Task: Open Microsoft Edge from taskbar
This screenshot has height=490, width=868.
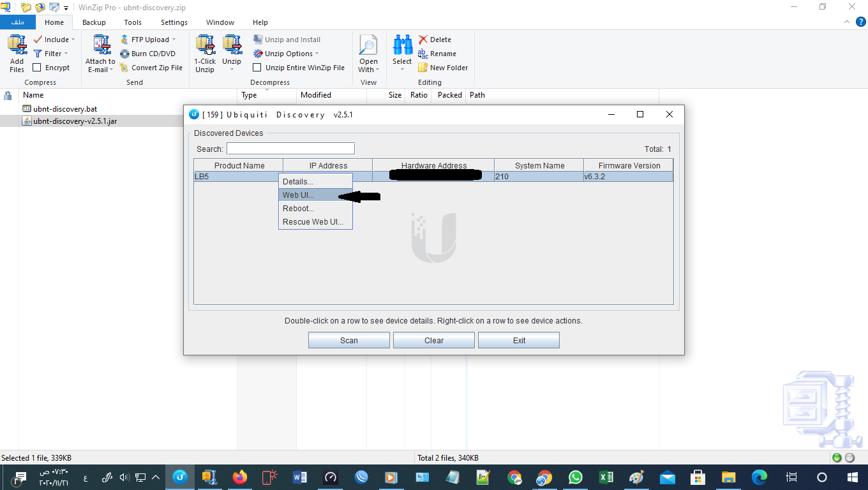Action: point(759,477)
